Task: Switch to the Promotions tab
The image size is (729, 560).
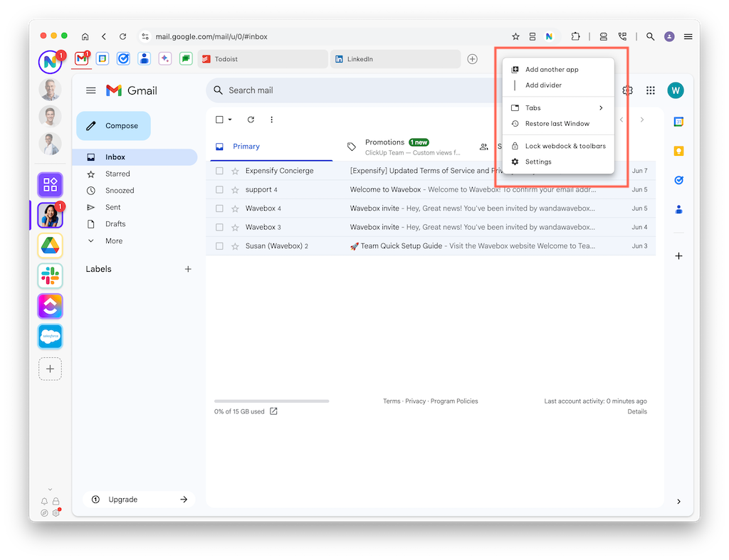Action: coord(404,147)
